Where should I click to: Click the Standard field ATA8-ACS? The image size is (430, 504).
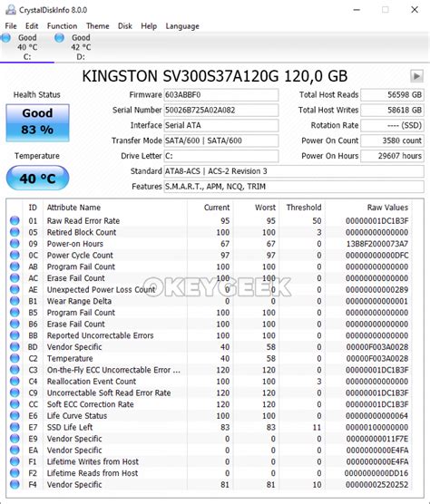(294, 171)
